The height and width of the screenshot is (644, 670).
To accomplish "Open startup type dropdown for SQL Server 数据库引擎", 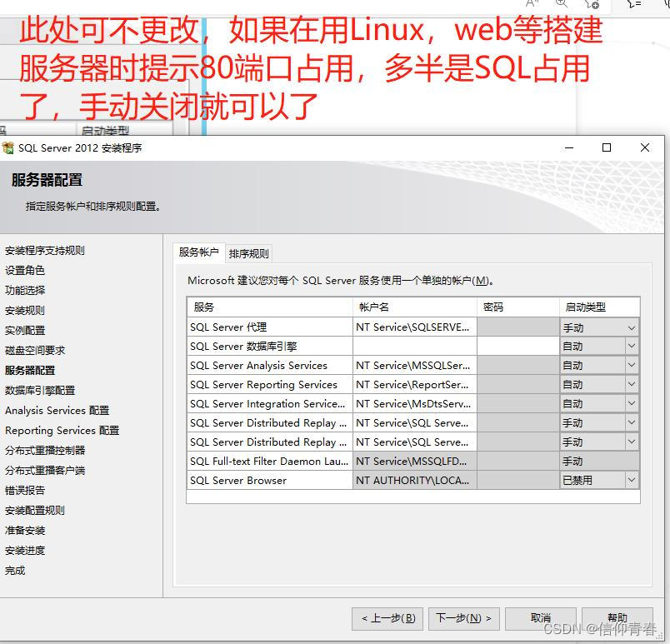I will tap(631, 346).
